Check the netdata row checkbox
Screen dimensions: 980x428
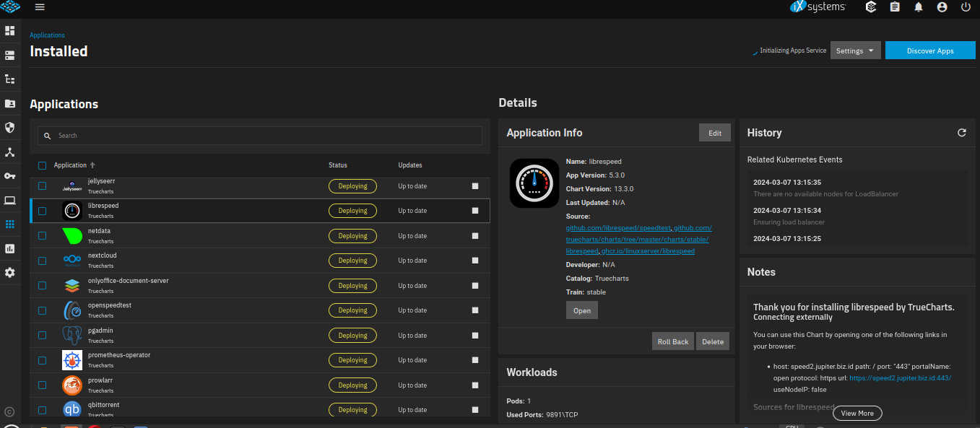42,236
